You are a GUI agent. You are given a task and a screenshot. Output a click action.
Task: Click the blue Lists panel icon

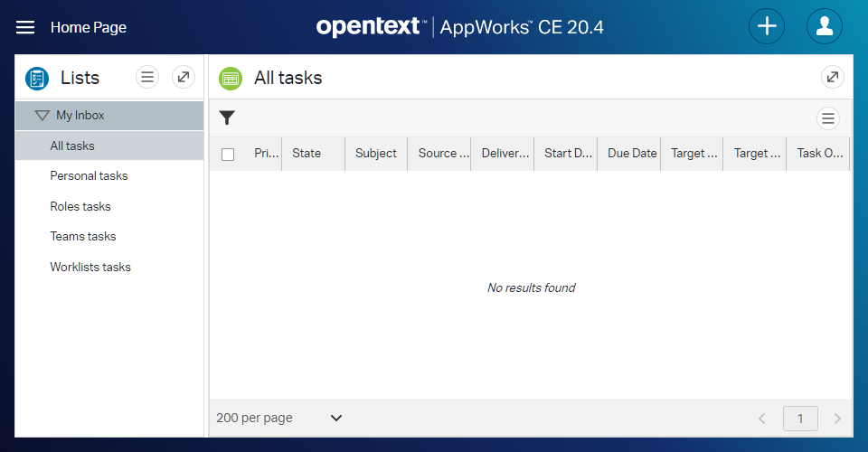tap(37, 78)
